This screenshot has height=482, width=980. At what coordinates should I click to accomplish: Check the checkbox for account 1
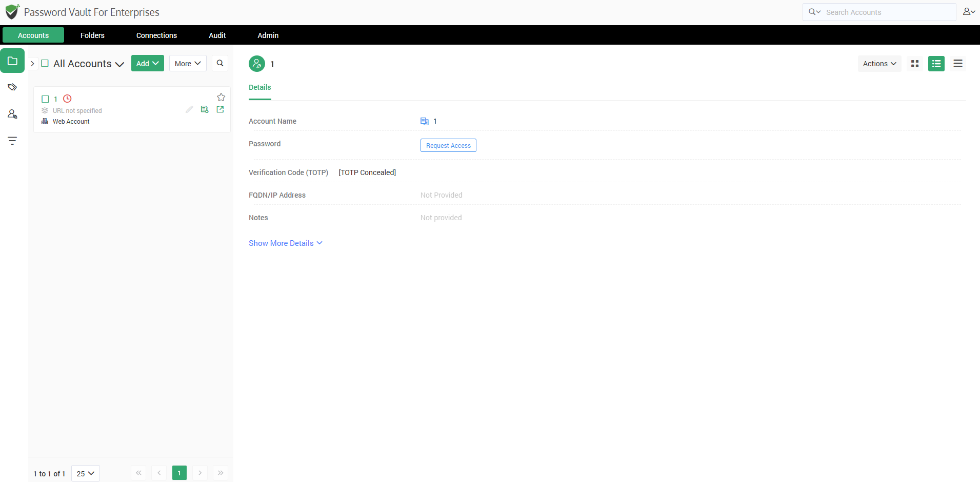point(45,99)
